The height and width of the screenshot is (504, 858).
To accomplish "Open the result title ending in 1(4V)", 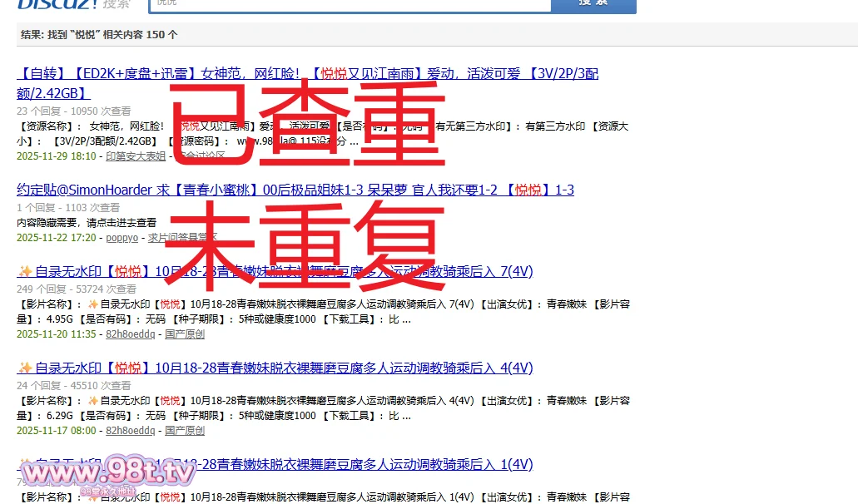I will point(333,464).
